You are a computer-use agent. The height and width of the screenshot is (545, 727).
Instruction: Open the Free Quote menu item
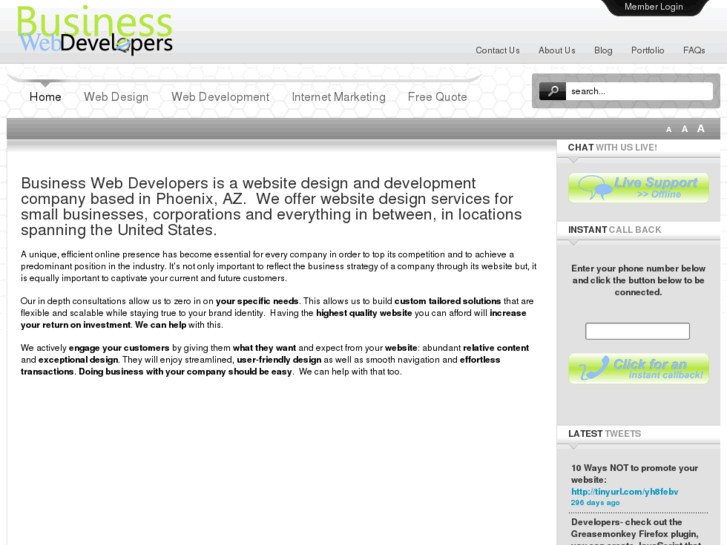pyautogui.click(x=437, y=97)
